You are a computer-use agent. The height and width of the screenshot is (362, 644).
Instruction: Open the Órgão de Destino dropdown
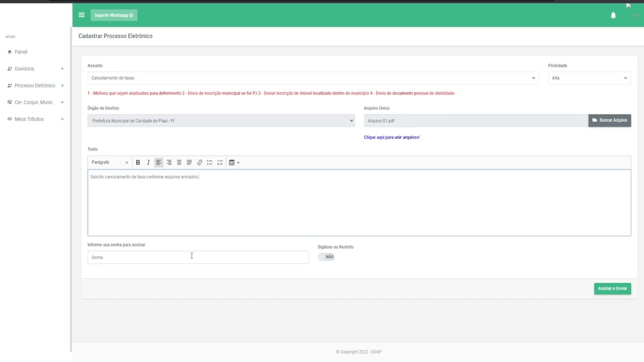tap(221, 121)
